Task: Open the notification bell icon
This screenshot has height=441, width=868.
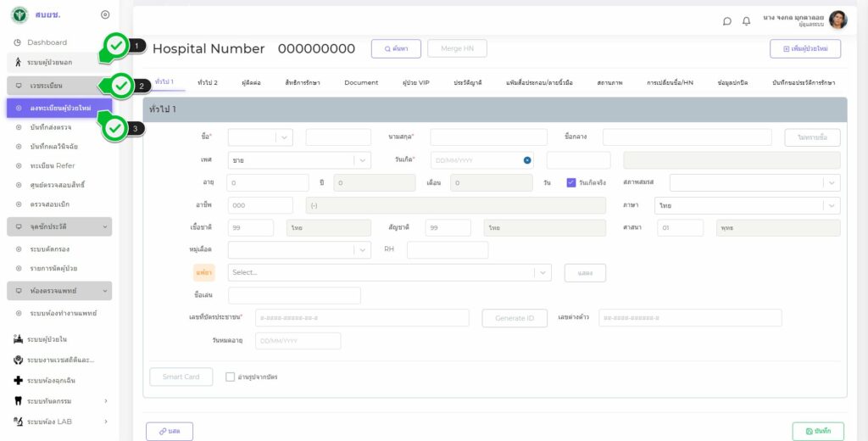Action: (747, 21)
